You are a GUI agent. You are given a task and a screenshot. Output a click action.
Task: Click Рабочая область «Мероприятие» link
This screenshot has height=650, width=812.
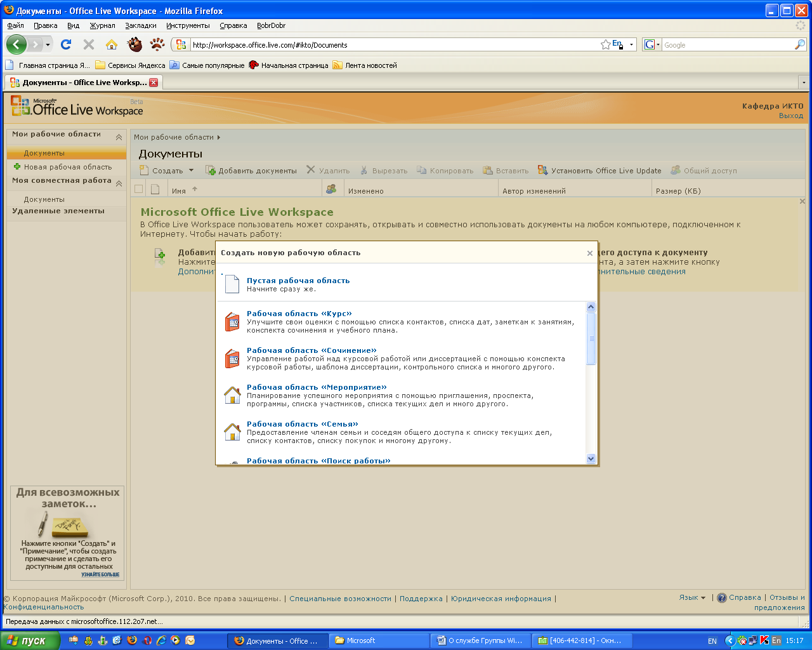pyautogui.click(x=317, y=387)
